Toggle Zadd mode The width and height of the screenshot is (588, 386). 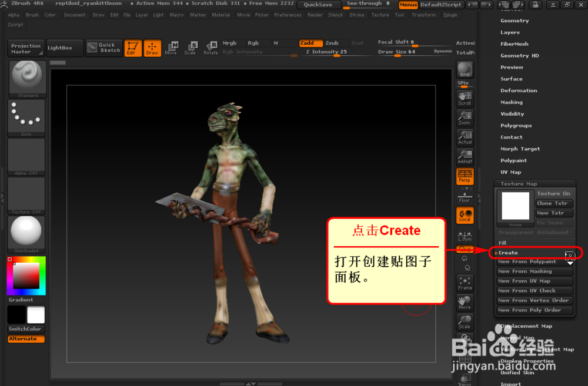point(310,43)
